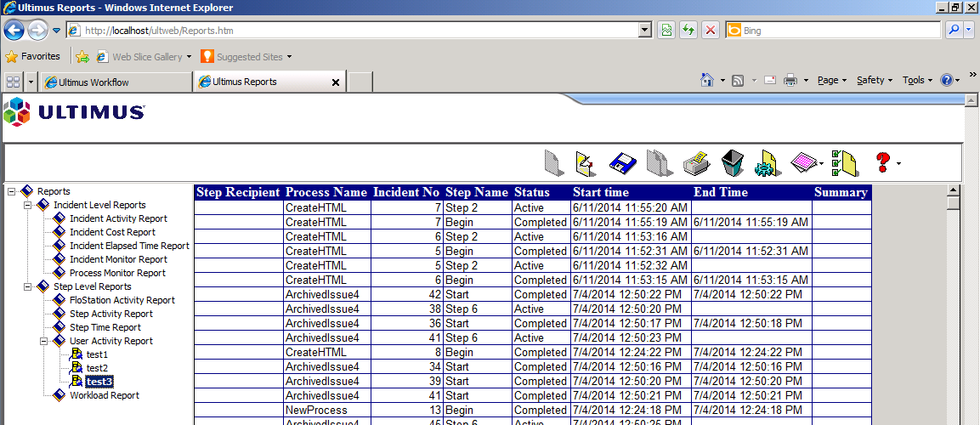Image resolution: width=980 pixels, height=425 pixels.
Task: Click the address bar URL field
Action: click(357, 31)
